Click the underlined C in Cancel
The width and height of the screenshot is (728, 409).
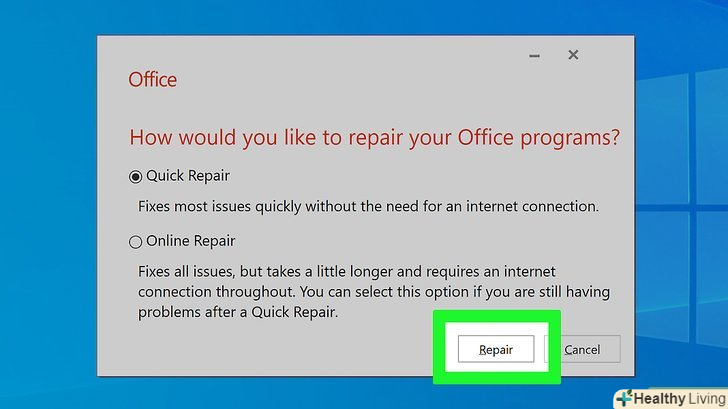point(568,350)
